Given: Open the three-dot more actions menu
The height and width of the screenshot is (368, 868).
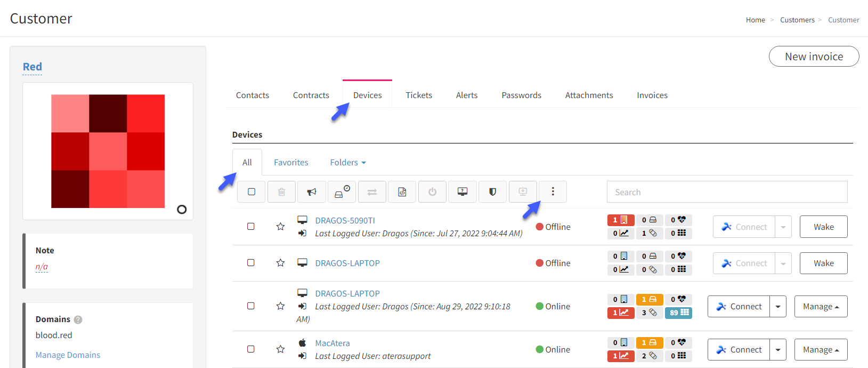Looking at the screenshot, I should tap(553, 192).
